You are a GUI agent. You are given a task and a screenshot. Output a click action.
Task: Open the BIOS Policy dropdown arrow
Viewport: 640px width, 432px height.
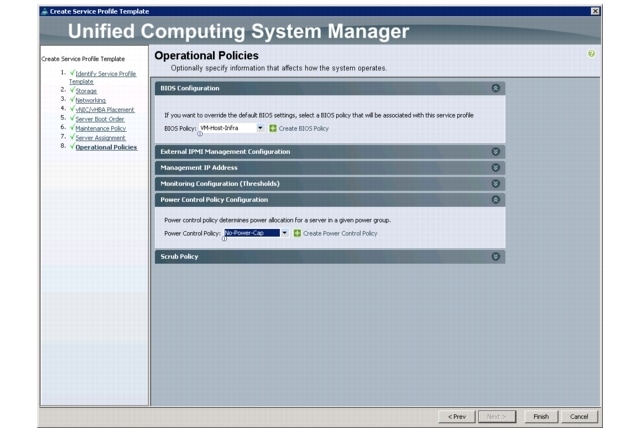260,128
